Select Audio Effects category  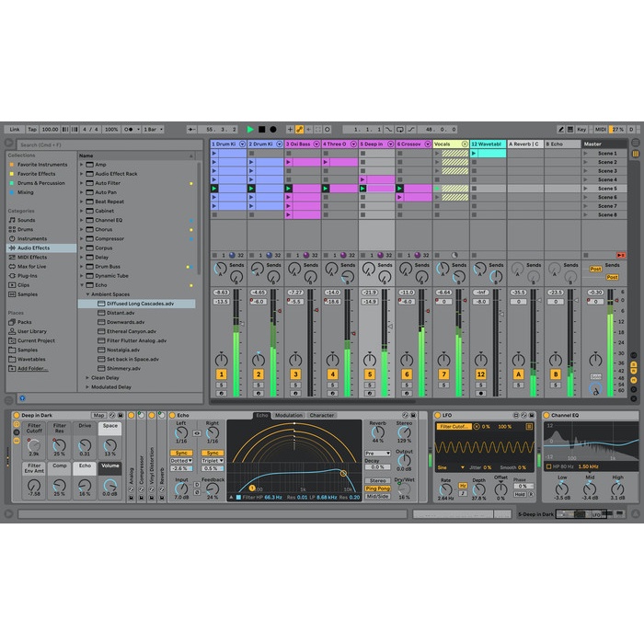(41, 248)
